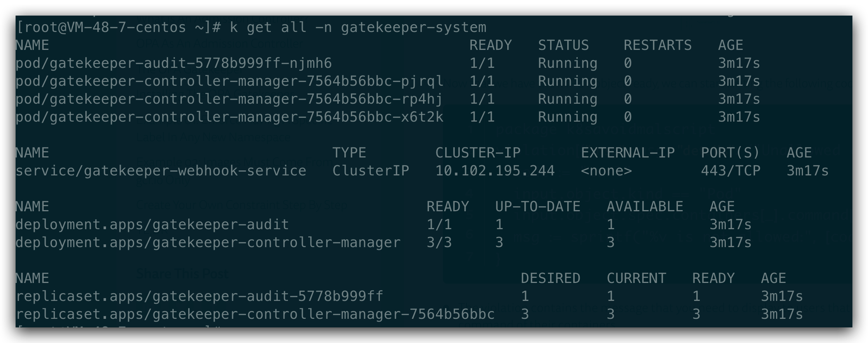Click the ClusterIP type value
The image size is (868, 343).
370,171
